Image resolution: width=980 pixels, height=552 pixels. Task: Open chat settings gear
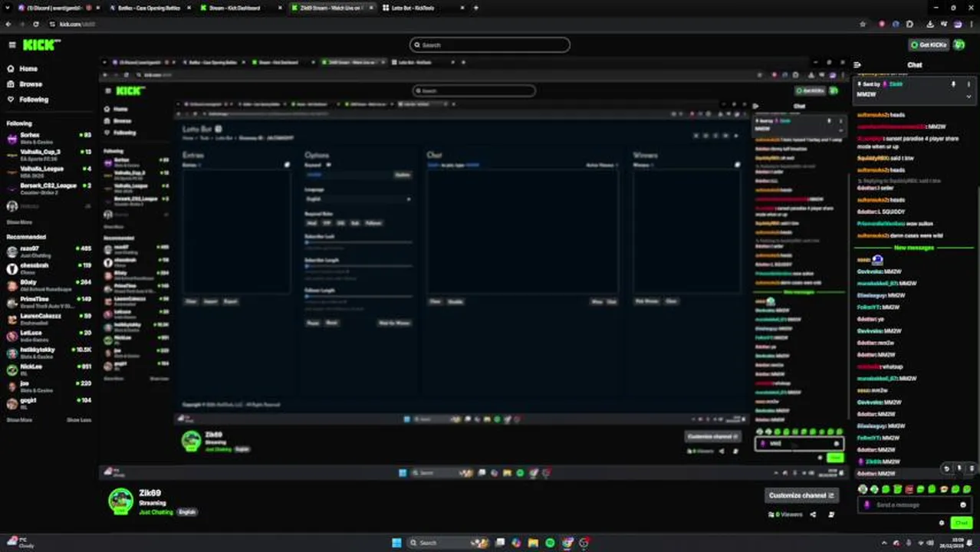tap(942, 523)
